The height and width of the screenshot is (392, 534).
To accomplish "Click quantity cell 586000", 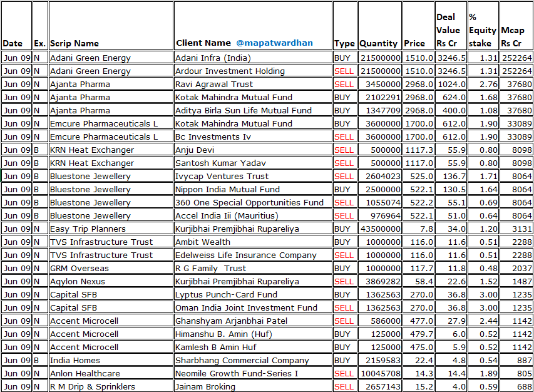I will tap(380, 321).
